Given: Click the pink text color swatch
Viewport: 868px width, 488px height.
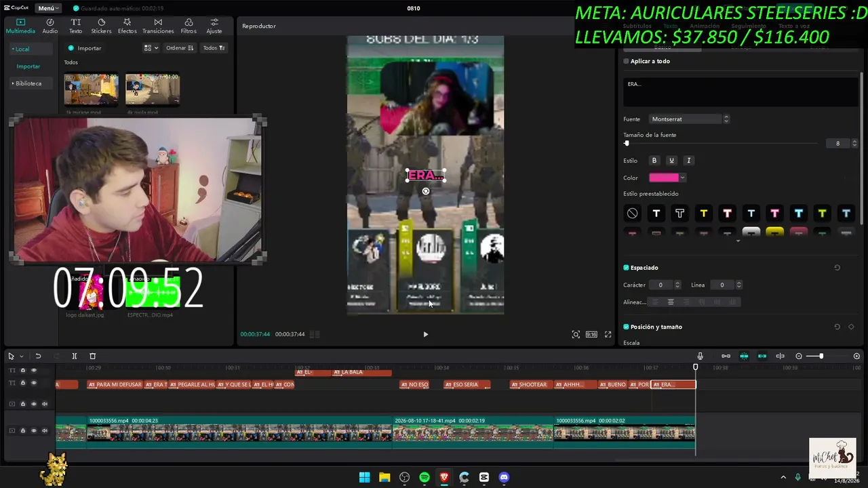Looking at the screenshot, I should coord(664,178).
